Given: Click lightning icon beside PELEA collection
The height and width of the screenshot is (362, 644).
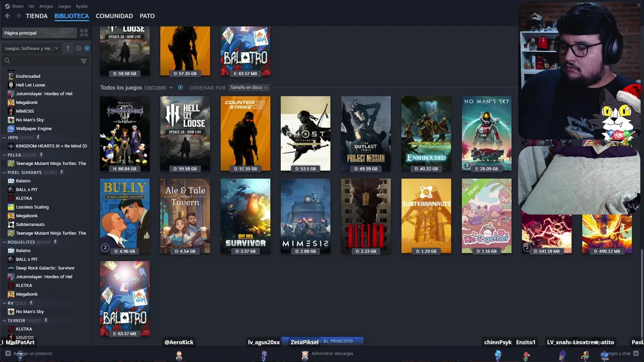Looking at the screenshot, I should (41, 155).
